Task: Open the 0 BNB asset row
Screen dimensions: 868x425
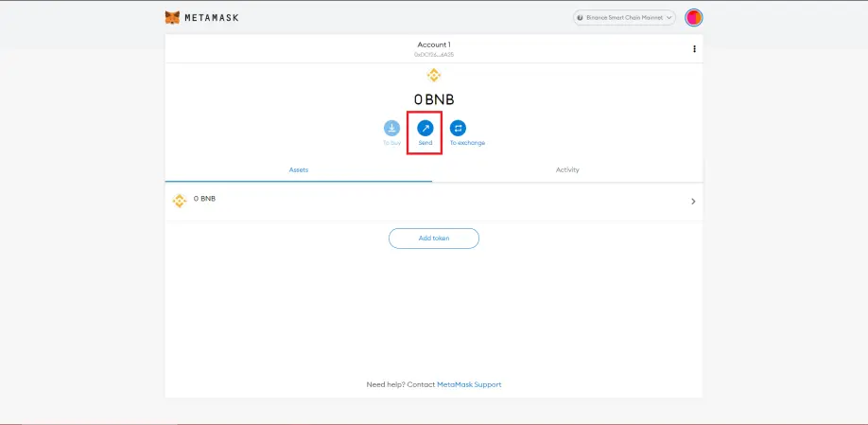Action: [x=433, y=202]
